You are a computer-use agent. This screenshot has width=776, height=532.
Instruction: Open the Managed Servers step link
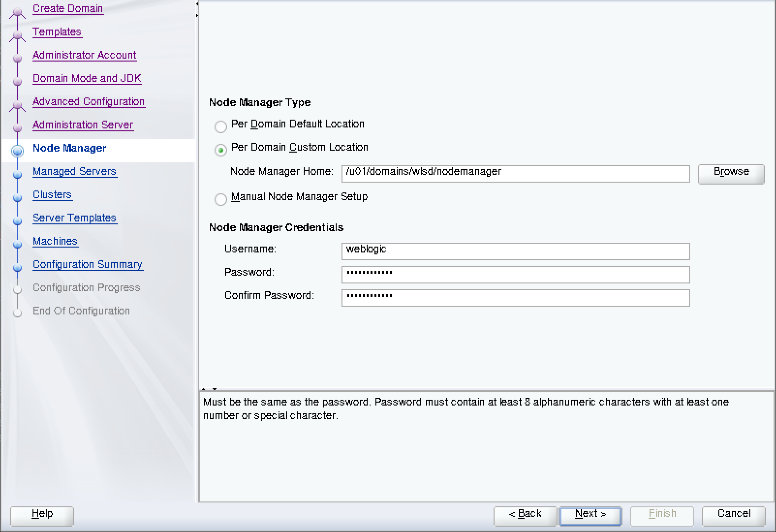(x=74, y=172)
